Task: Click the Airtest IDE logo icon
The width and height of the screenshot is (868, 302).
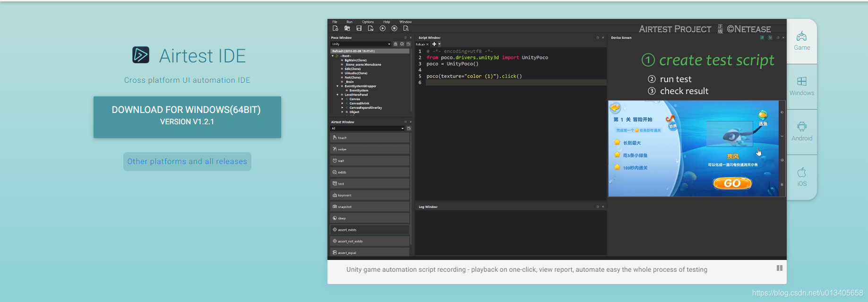Action: coord(141,55)
